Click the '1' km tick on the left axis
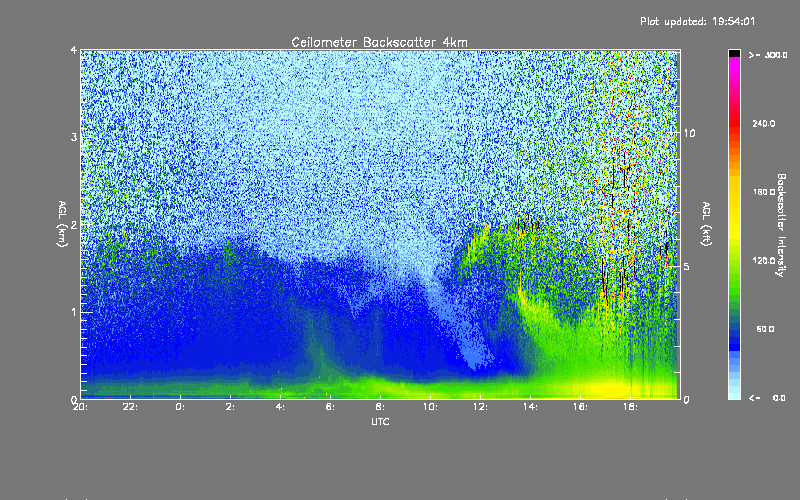This screenshot has width=800, height=500. (74, 312)
